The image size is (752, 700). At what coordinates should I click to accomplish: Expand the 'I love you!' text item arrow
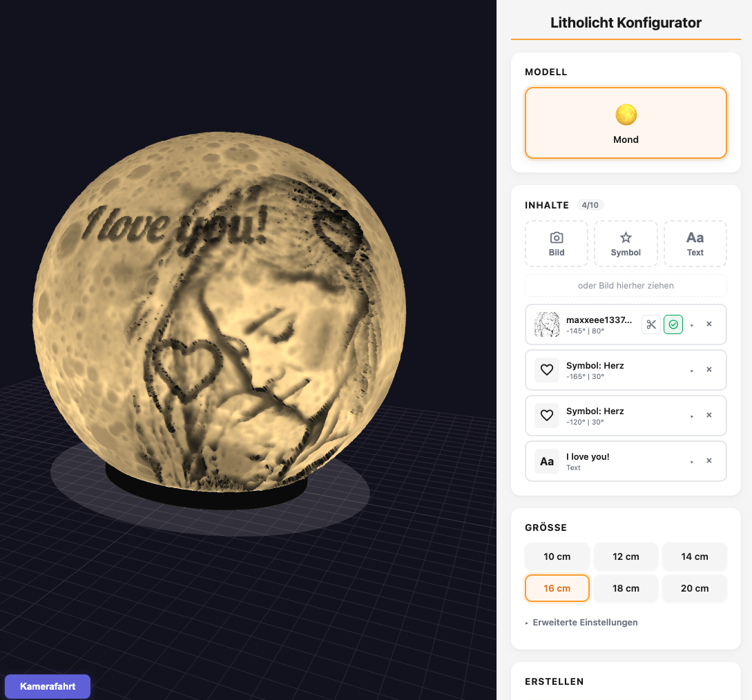pyautogui.click(x=691, y=462)
